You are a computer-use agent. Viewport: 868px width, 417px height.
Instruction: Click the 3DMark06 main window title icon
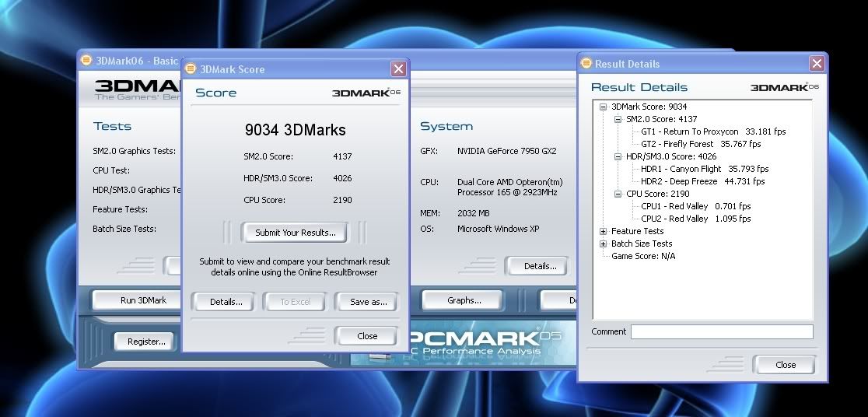pyautogui.click(x=86, y=61)
